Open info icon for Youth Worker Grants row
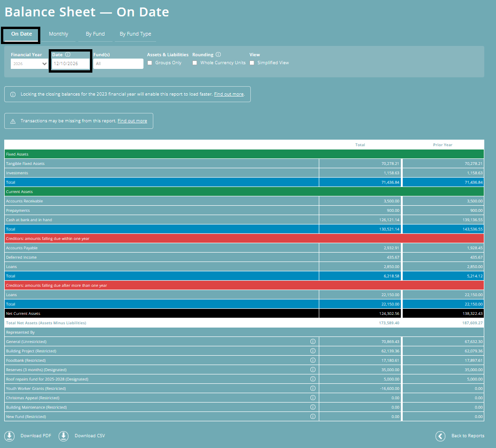 point(313,388)
